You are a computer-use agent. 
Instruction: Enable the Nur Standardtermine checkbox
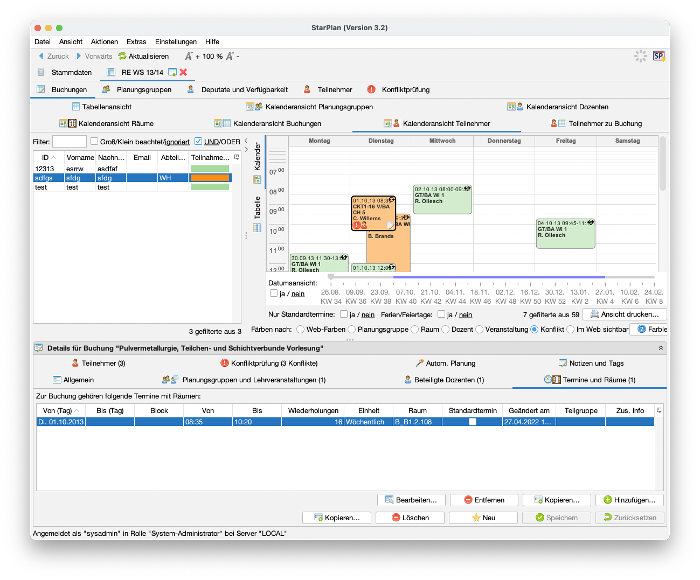click(x=344, y=314)
